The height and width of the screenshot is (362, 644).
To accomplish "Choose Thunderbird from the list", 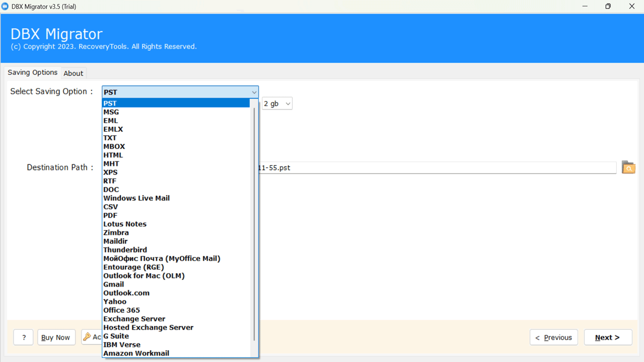I will (x=176, y=250).
